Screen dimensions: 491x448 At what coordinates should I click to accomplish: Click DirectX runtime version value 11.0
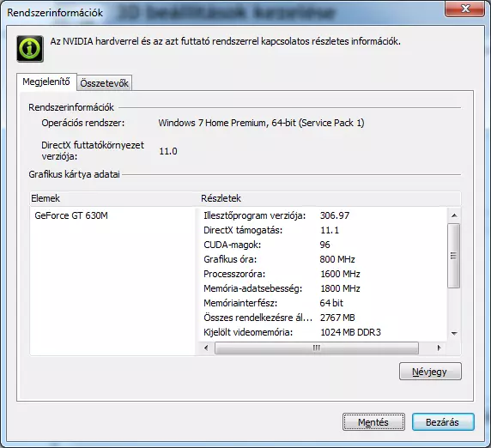click(x=168, y=151)
